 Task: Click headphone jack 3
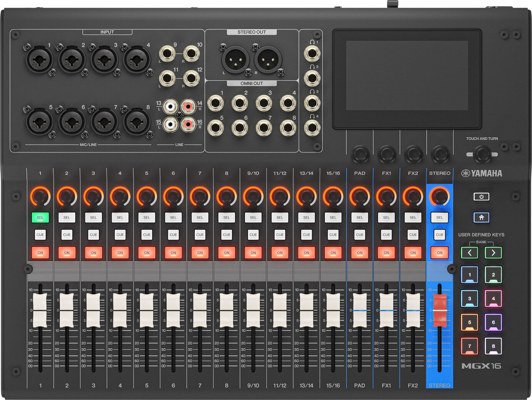(x=312, y=103)
